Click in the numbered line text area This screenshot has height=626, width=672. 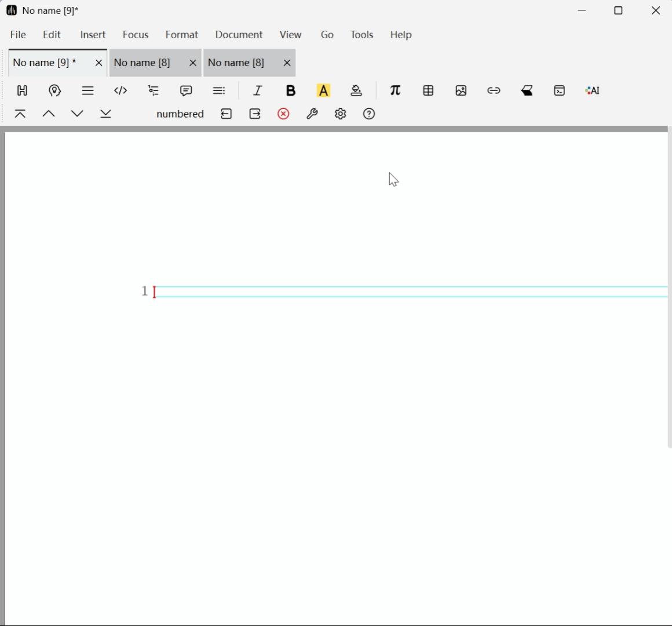point(406,292)
